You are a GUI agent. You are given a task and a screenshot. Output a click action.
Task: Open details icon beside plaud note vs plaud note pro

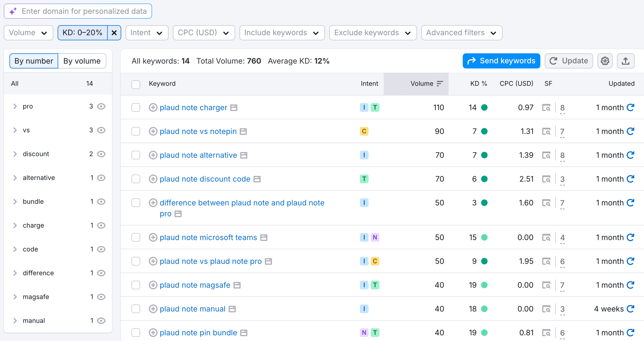(268, 261)
